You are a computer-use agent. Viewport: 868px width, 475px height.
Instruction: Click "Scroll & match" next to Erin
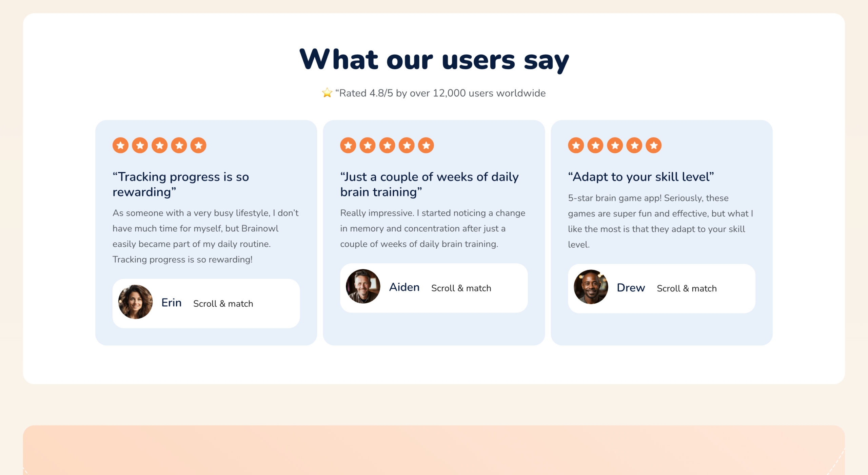click(x=223, y=304)
